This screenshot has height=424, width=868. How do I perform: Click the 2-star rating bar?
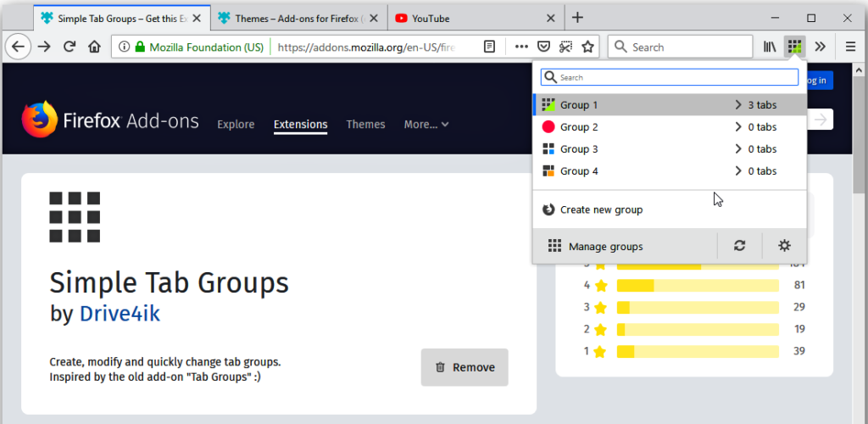(x=698, y=329)
